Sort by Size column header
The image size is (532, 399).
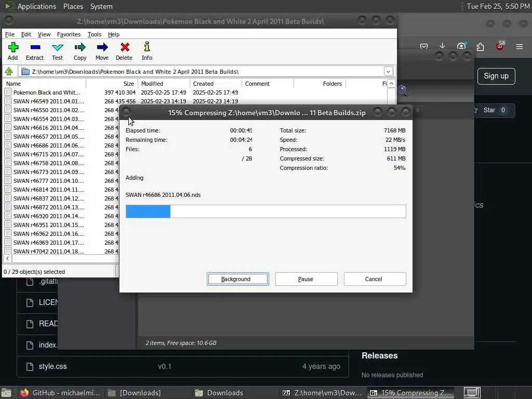[112, 84]
